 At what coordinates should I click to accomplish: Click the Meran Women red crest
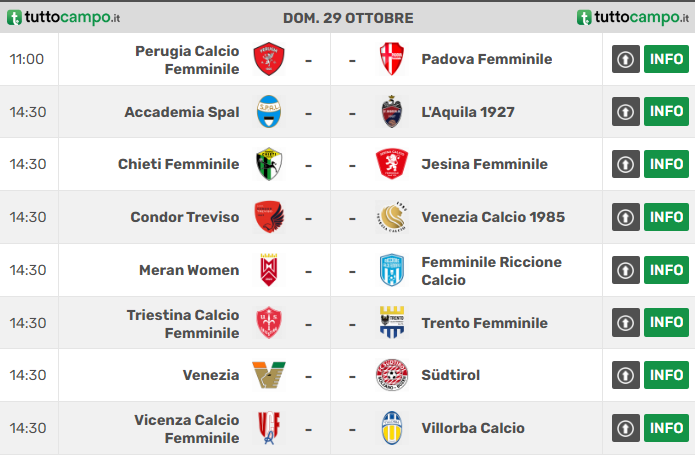[269, 270]
